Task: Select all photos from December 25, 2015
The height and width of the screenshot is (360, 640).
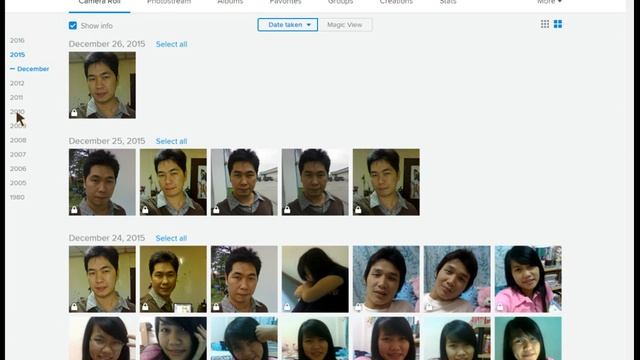Action: [171, 141]
